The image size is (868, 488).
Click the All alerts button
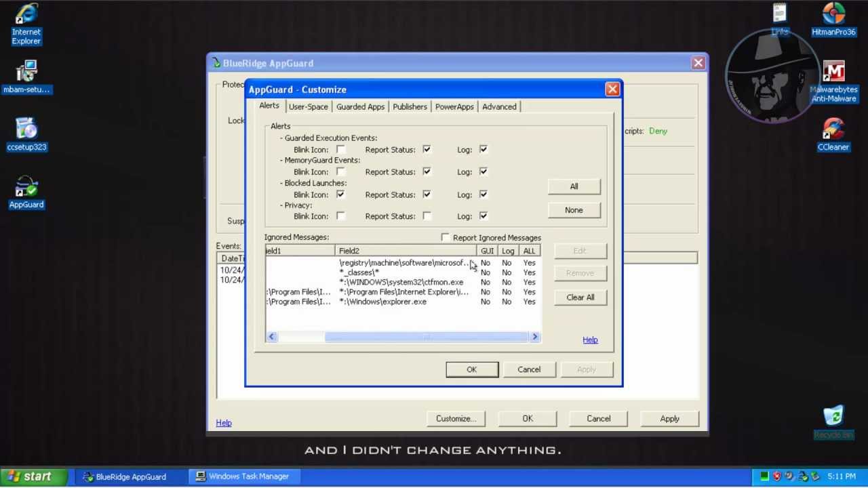574,186
